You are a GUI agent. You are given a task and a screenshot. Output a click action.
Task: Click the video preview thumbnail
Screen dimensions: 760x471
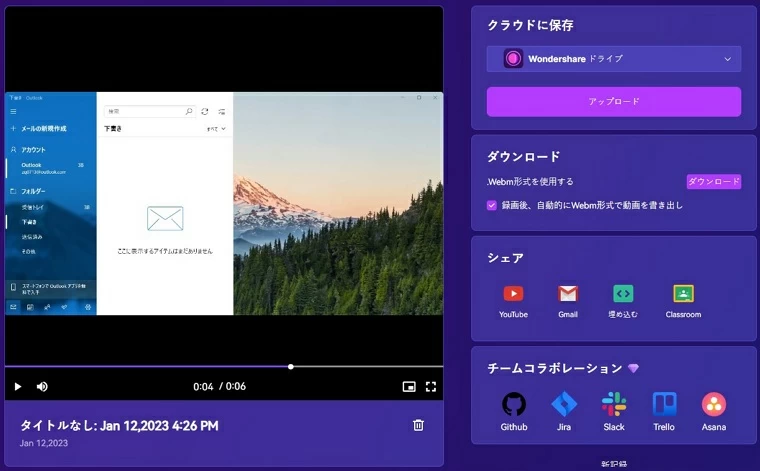(x=224, y=204)
